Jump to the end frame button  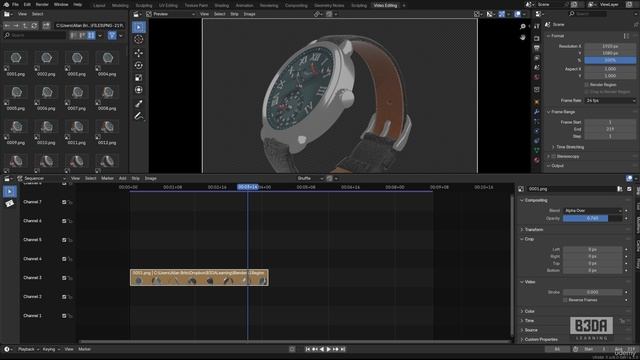click(x=343, y=349)
